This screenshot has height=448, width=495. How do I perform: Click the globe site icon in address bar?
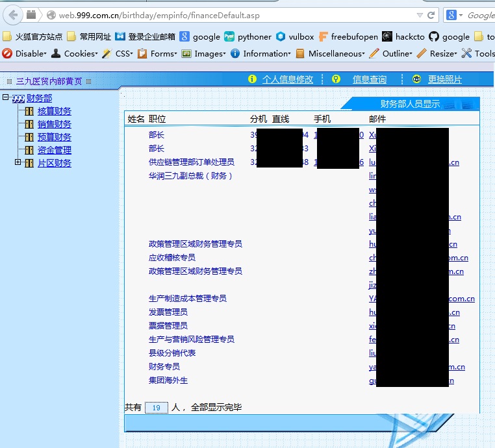click(51, 15)
